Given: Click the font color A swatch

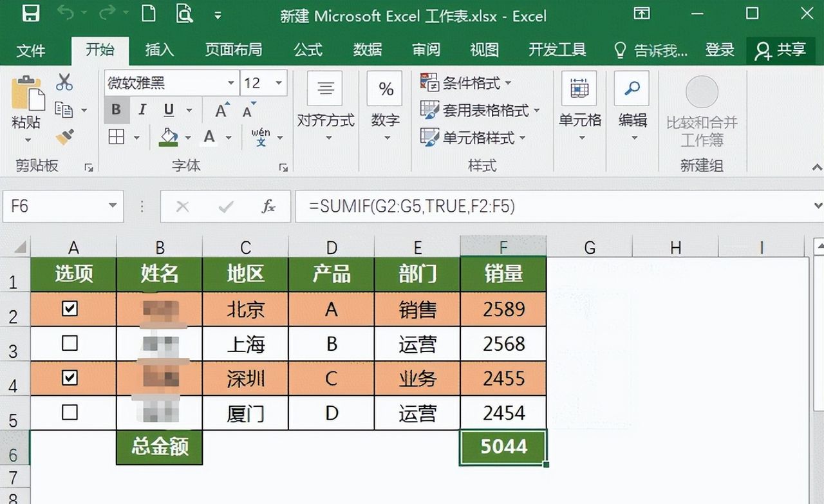Looking at the screenshot, I should pos(208,138).
